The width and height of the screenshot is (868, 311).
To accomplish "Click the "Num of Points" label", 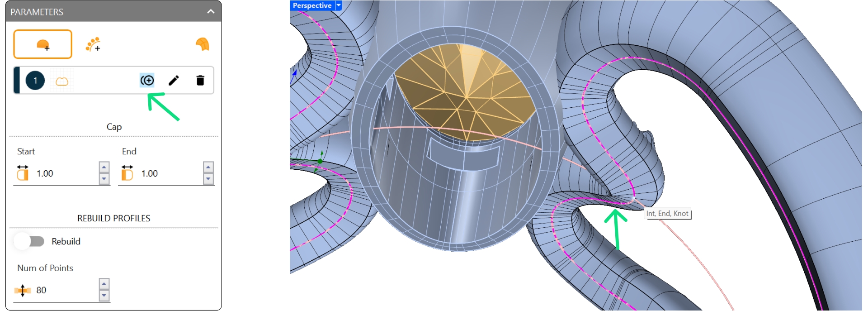I will tap(45, 268).
